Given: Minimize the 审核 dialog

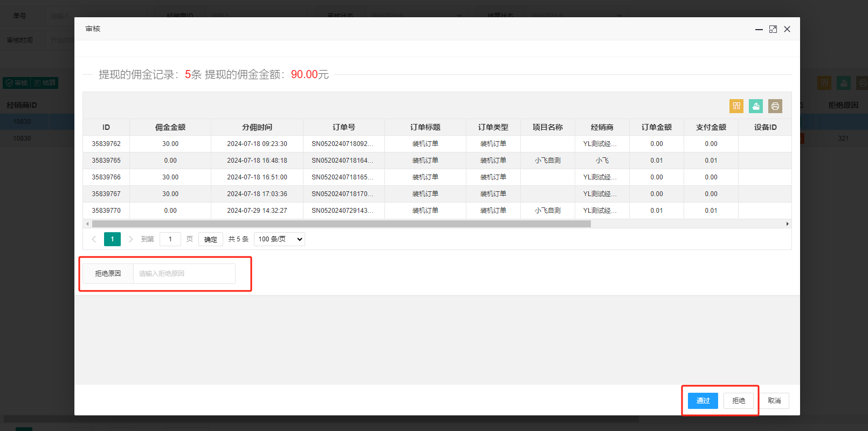Looking at the screenshot, I should click(x=759, y=29).
